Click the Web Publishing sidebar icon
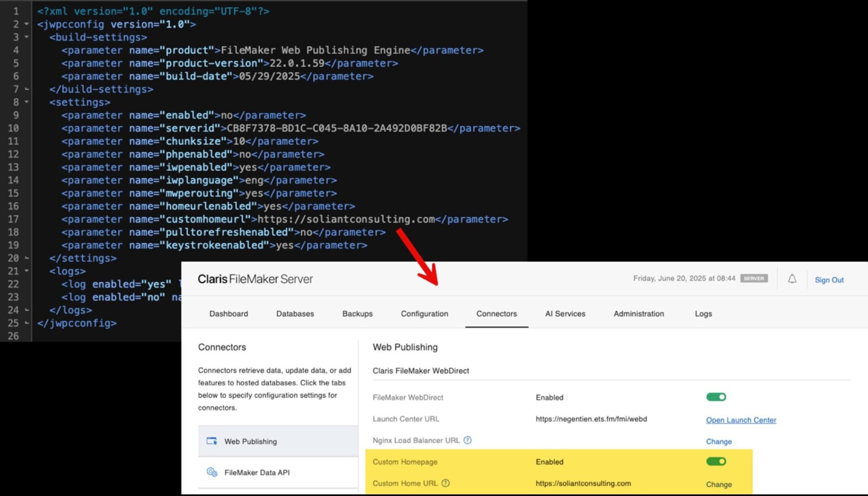Viewport: 868px width, 496px height. [211, 441]
